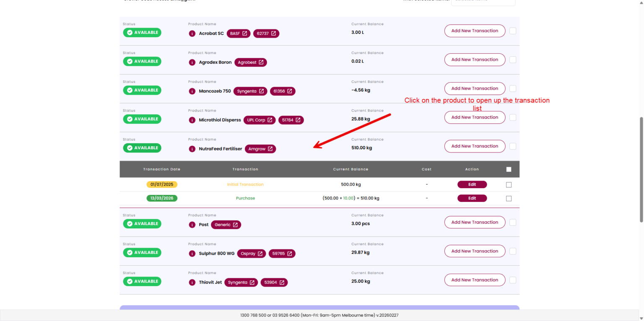Expand the Microthiol Disperss product row

[220, 120]
